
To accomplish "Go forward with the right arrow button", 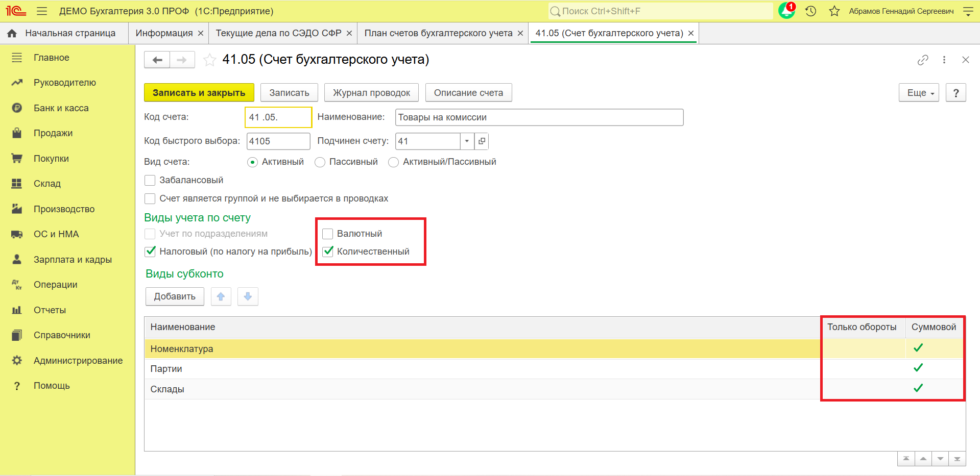I will [x=182, y=60].
